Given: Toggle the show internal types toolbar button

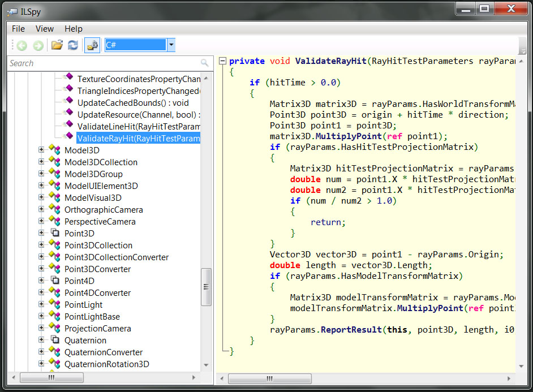Looking at the screenshot, I should [92, 45].
